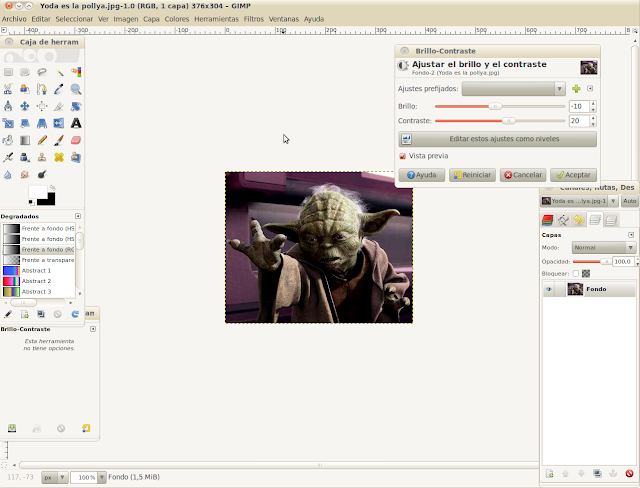The image size is (640, 488).
Task: Select the Fuzzy Select magic wand tool
Action: click(x=59, y=72)
